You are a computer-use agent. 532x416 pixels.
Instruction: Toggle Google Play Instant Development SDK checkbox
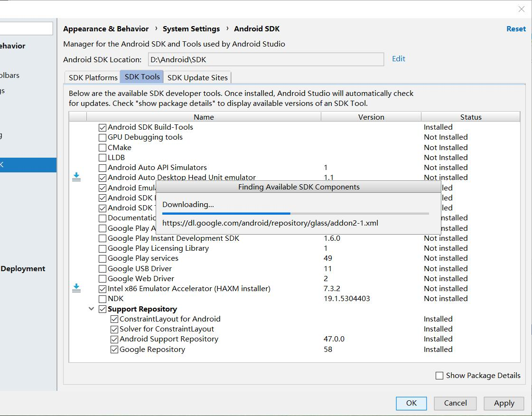[103, 239]
